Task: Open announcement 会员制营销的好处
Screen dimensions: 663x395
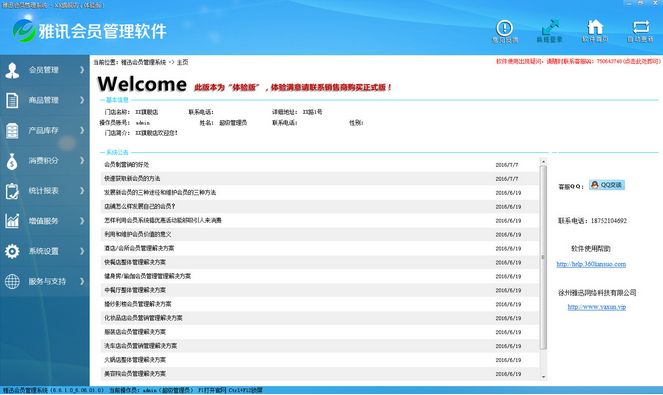Action: click(319, 165)
